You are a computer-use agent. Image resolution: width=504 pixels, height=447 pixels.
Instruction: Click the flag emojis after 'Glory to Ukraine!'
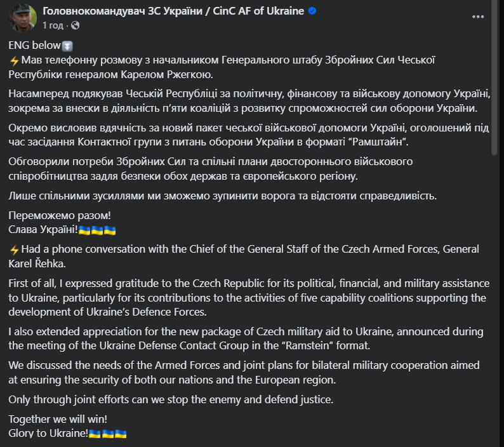pos(108,434)
